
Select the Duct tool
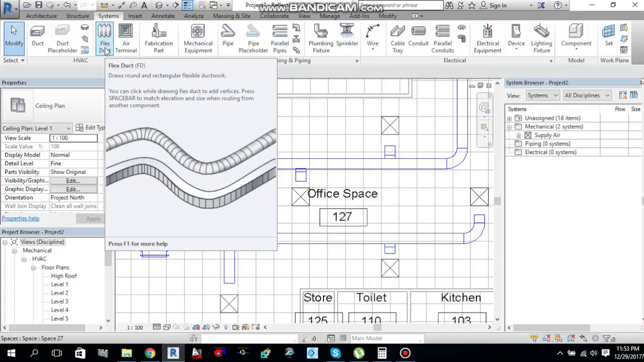point(37,36)
